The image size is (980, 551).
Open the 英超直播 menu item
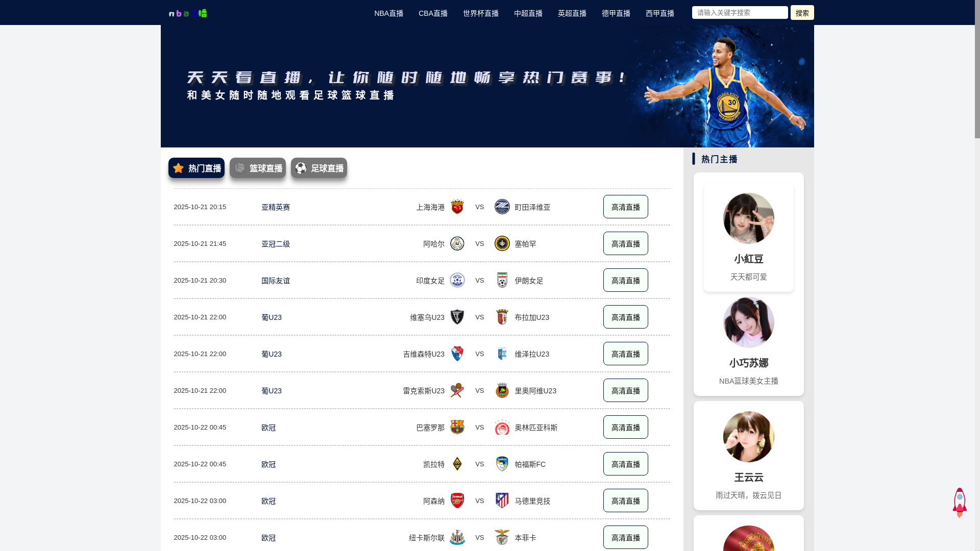pyautogui.click(x=572, y=13)
